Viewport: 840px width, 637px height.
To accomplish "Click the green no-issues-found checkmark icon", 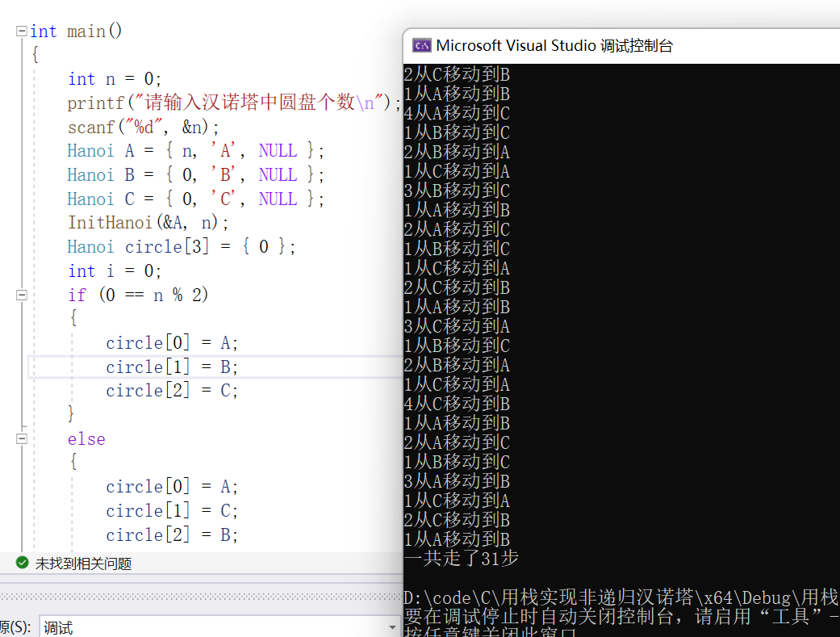I will click(x=22, y=563).
